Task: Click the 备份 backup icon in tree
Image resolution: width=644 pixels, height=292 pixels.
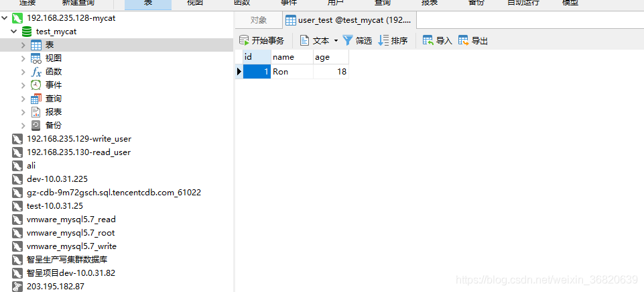Action: 36,126
